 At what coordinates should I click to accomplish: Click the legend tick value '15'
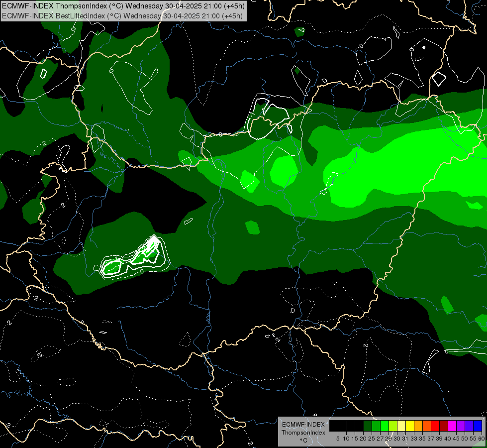click(x=355, y=439)
